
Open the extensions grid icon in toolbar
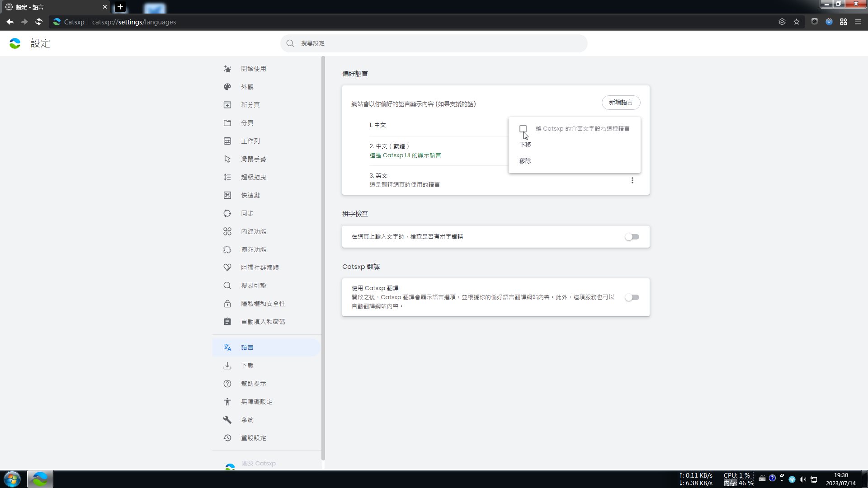[x=844, y=22]
